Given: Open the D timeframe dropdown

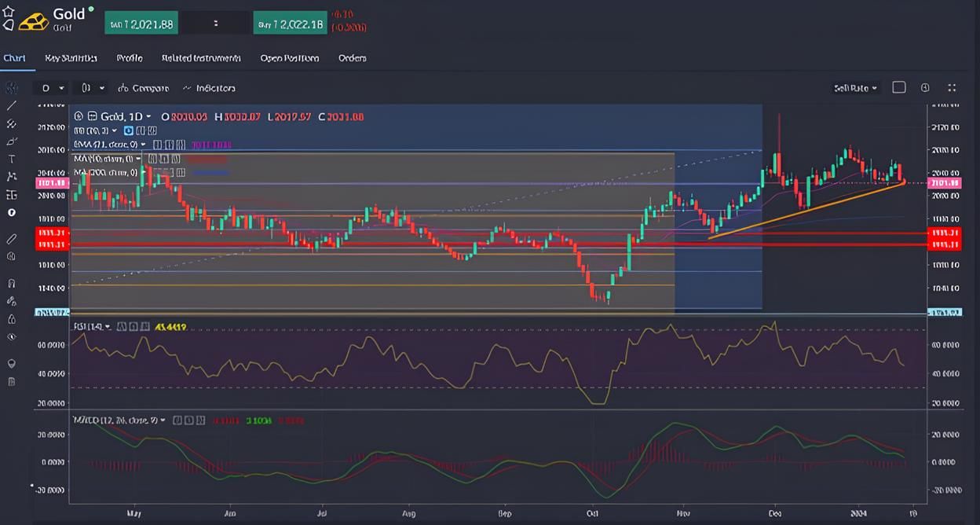Looking at the screenshot, I should pos(53,88).
